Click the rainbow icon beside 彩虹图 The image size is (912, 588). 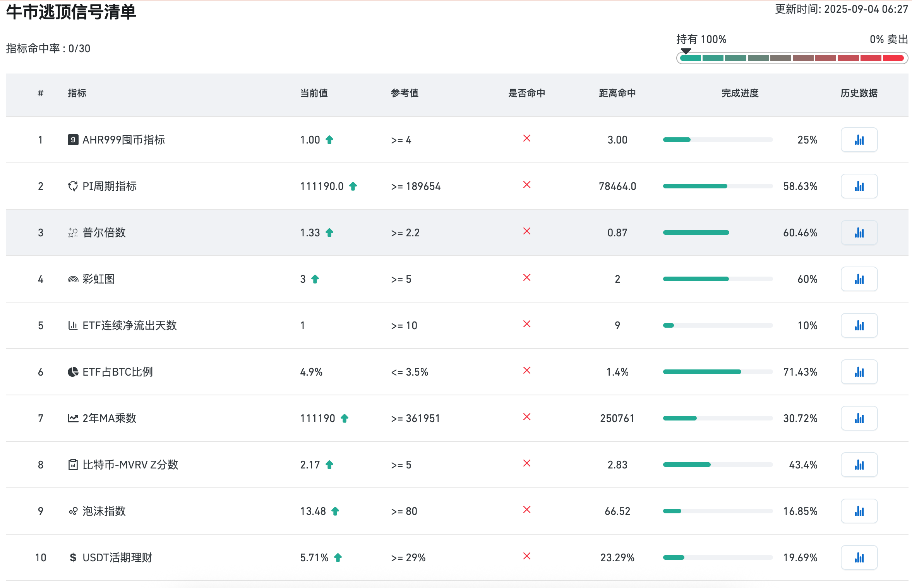pos(73,279)
